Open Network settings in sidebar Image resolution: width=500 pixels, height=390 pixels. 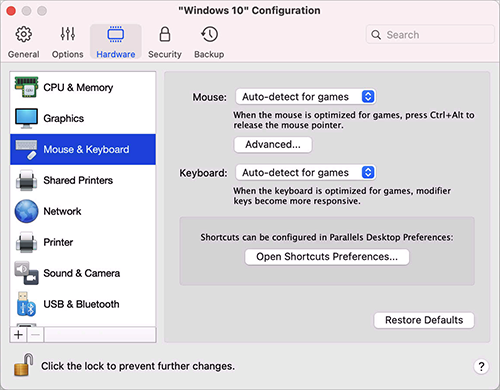pos(83,211)
